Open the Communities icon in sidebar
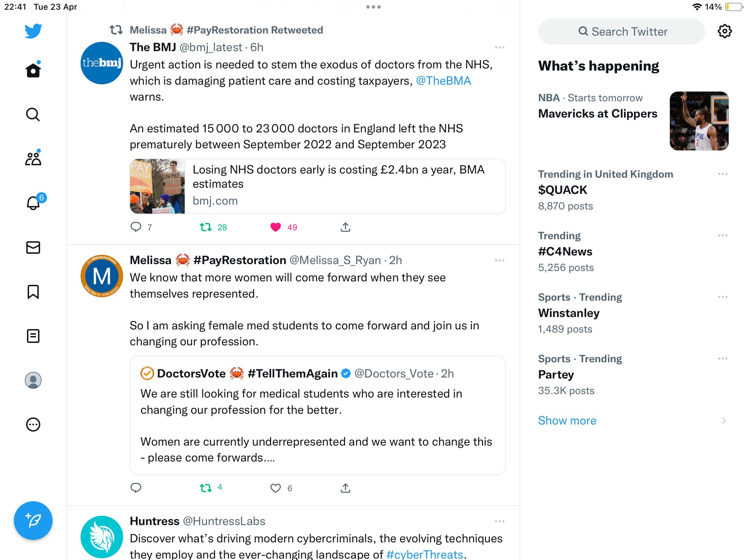 click(33, 158)
